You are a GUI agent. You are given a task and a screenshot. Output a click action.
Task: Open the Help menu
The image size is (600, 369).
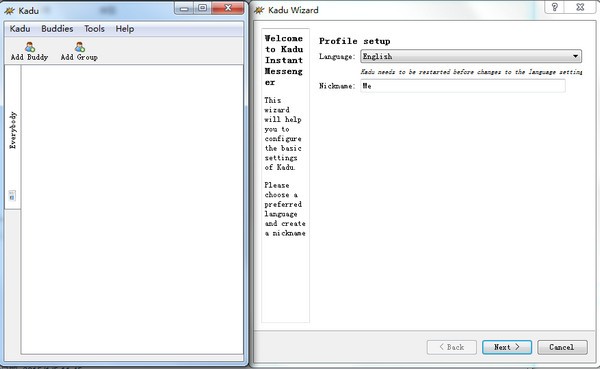tap(125, 29)
